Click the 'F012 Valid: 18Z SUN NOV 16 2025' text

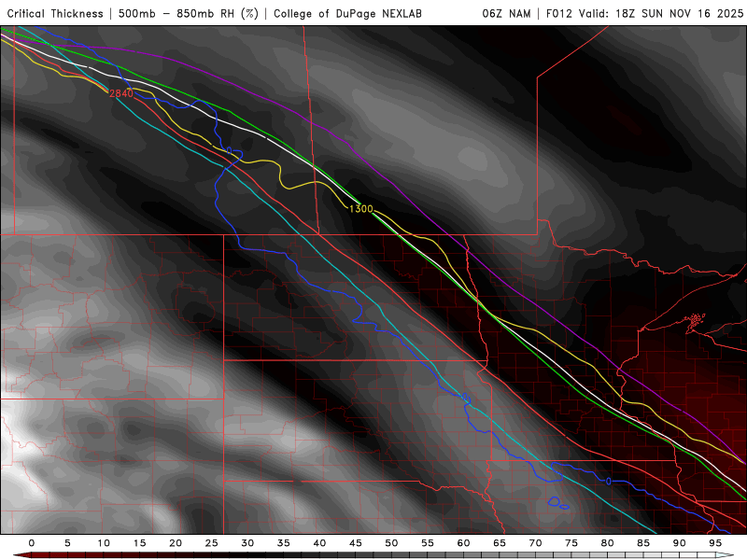[644, 13]
